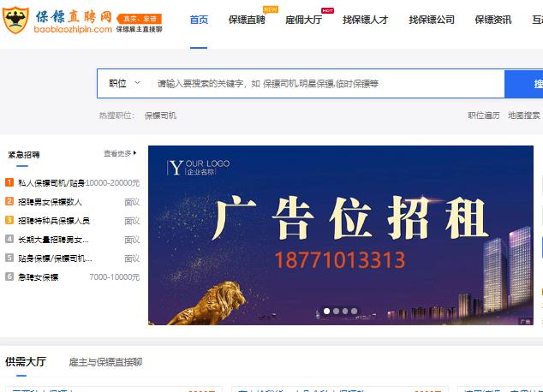
Task: Switch to the 供需大厅 tab
Action: point(26,362)
